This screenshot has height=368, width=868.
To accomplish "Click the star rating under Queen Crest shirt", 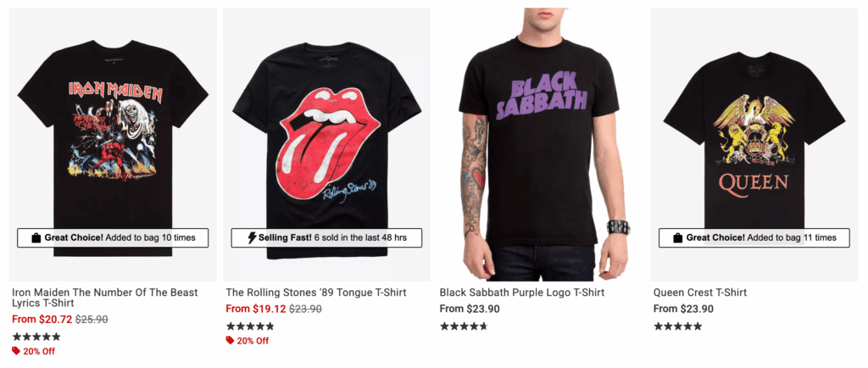I will pos(677,326).
